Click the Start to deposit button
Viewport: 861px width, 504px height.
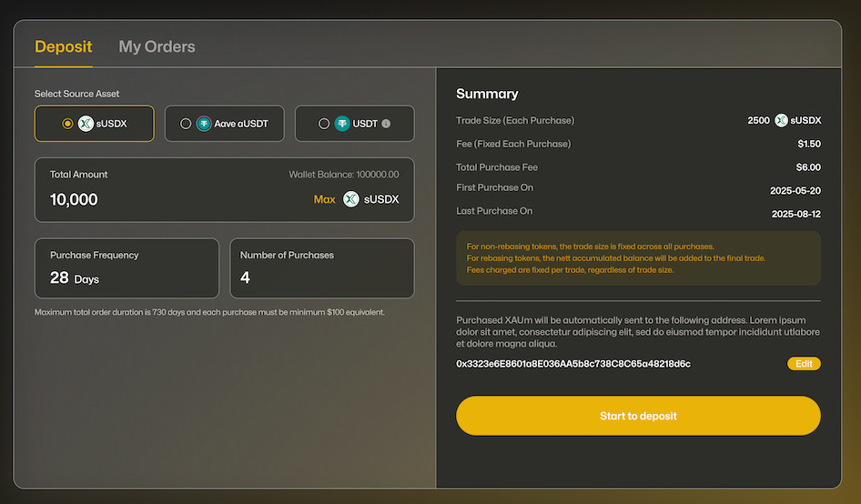[638, 416]
